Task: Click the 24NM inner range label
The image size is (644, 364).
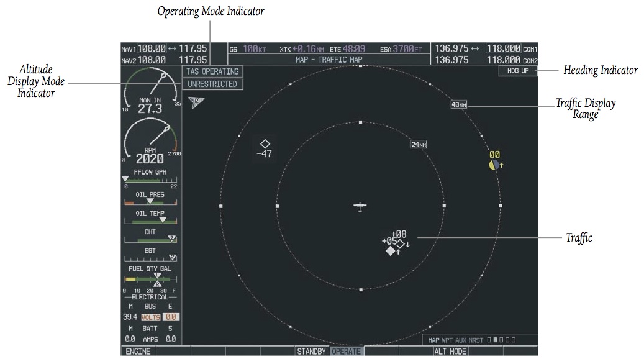Action: click(x=419, y=145)
